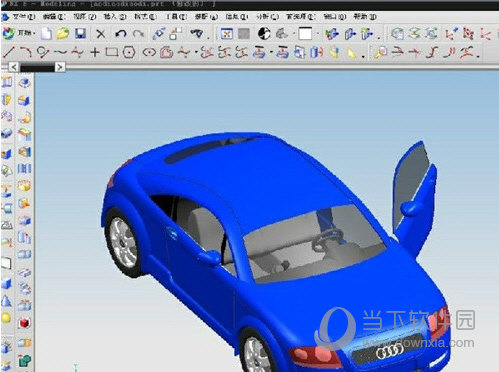Select the Point plus-sign tool
The height and width of the screenshot is (372, 499).
[95, 52]
